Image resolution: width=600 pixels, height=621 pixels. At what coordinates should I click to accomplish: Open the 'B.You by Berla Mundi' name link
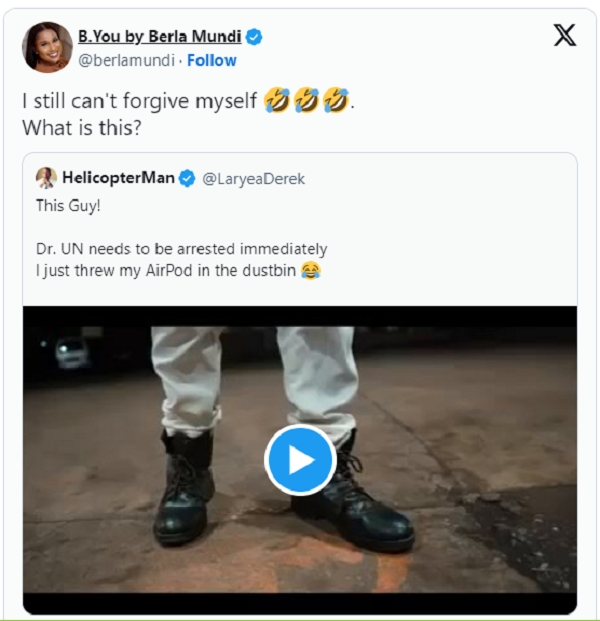(159, 38)
